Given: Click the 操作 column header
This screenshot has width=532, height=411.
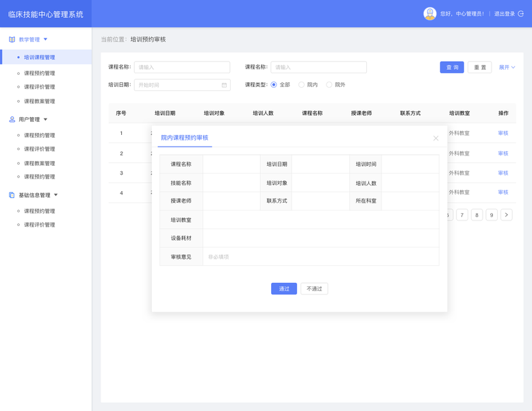Looking at the screenshot, I should 503,113.
